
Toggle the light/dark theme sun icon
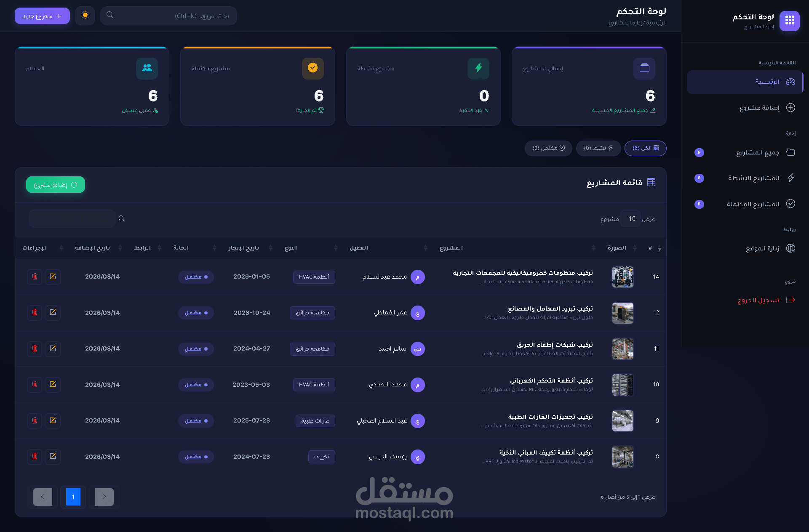click(85, 16)
